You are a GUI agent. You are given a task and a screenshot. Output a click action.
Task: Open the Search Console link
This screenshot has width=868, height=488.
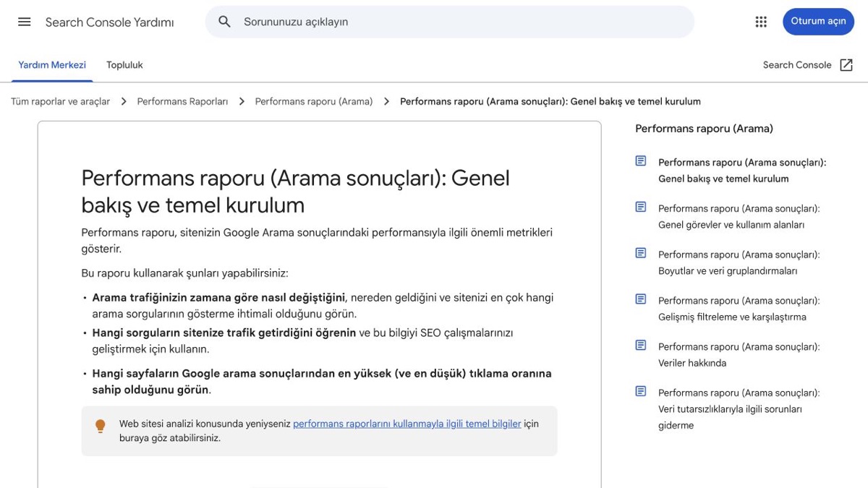pos(797,65)
